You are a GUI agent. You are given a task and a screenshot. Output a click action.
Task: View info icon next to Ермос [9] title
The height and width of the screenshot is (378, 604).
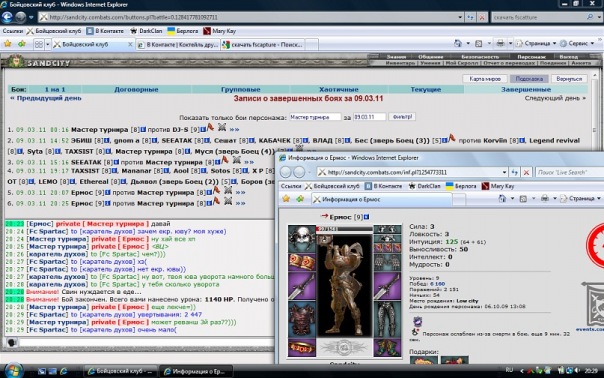367,217
